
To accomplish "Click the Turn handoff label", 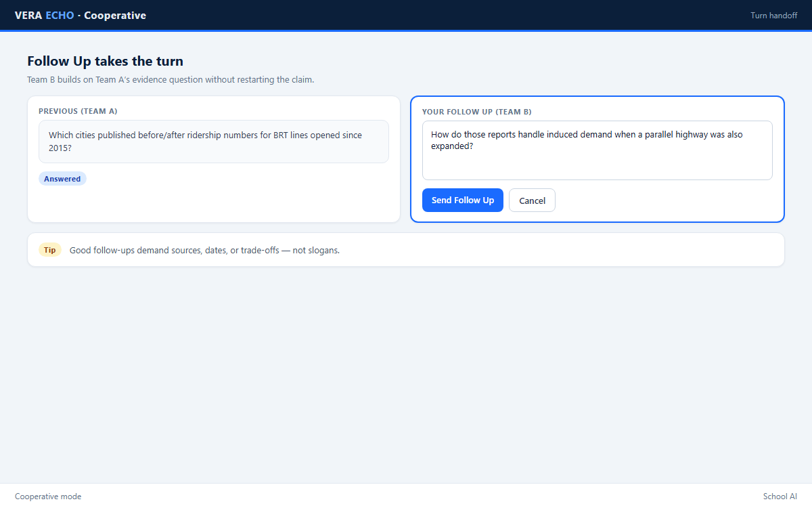I will [x=774, y=15].
